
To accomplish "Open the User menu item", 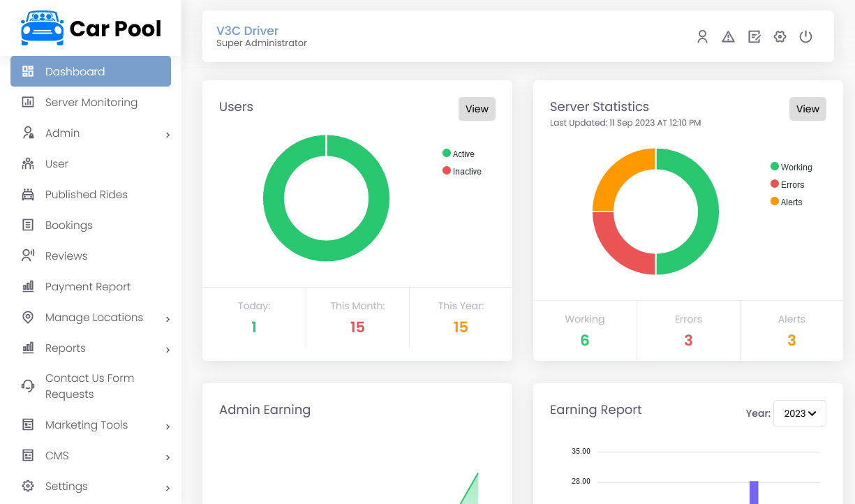I will 91,163.
